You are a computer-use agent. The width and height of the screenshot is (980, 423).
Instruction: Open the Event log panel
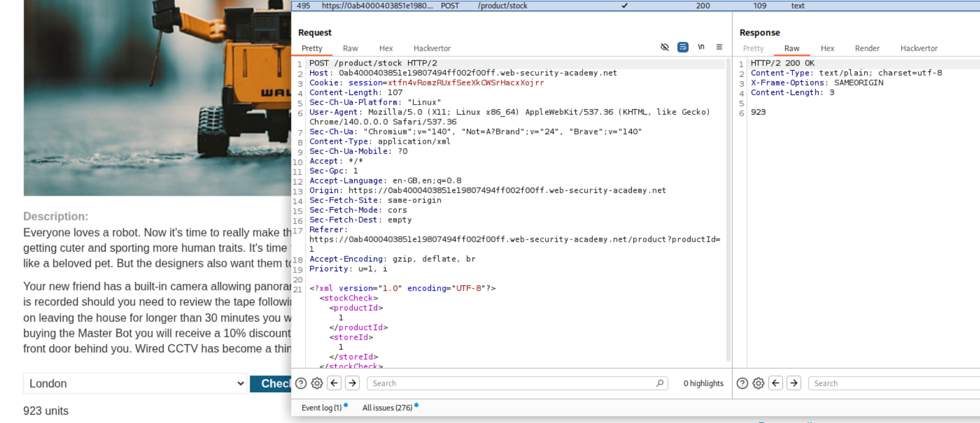click(321, 408)
